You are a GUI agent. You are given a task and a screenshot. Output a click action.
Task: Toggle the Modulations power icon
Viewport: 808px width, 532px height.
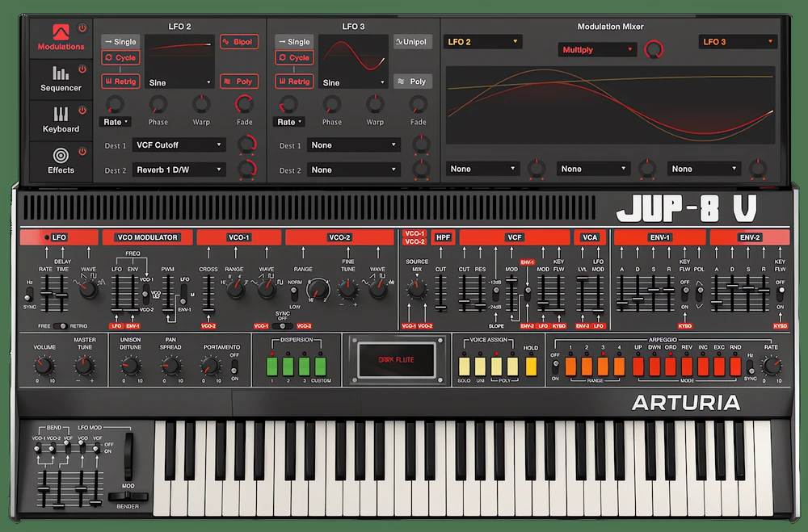pyautogui.click(x=82, y=27)
